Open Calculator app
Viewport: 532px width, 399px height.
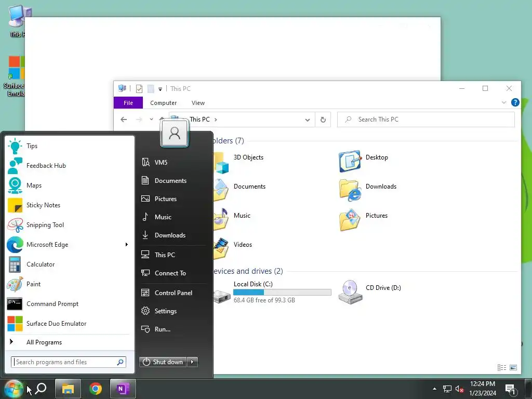coord(70,264)
